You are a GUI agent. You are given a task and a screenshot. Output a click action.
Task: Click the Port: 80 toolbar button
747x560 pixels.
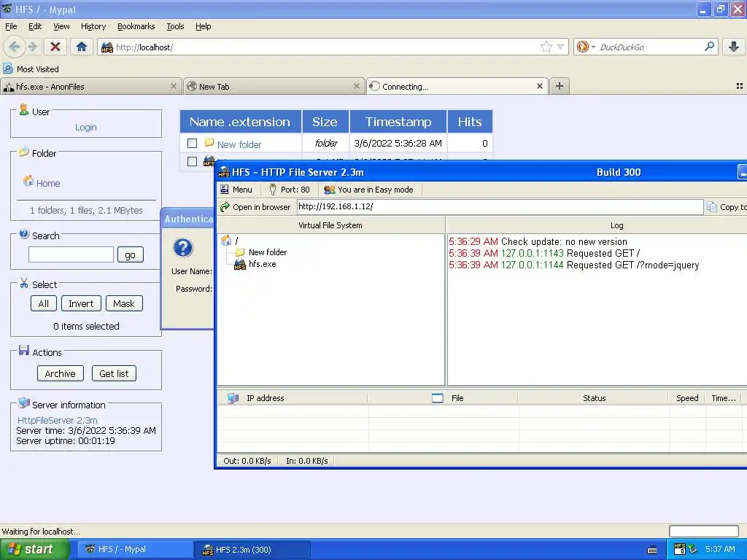pos(289,190)
